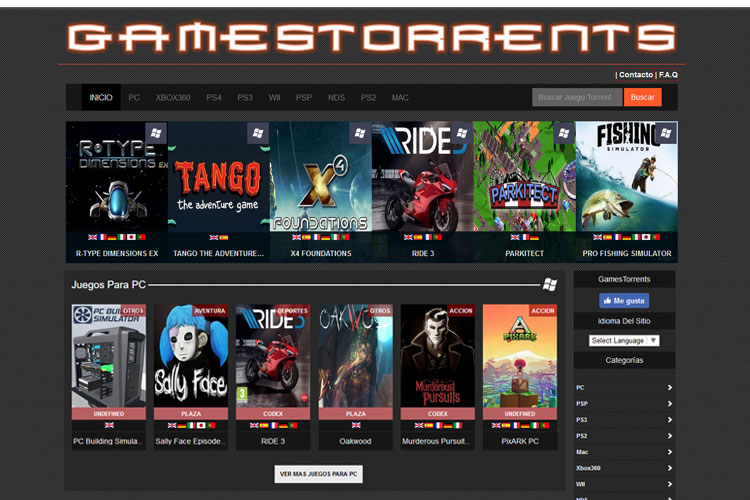The height and width of the screenshot is (500, 750).
Task: Open the PS2 navigation tab
Action: (368, 98)
